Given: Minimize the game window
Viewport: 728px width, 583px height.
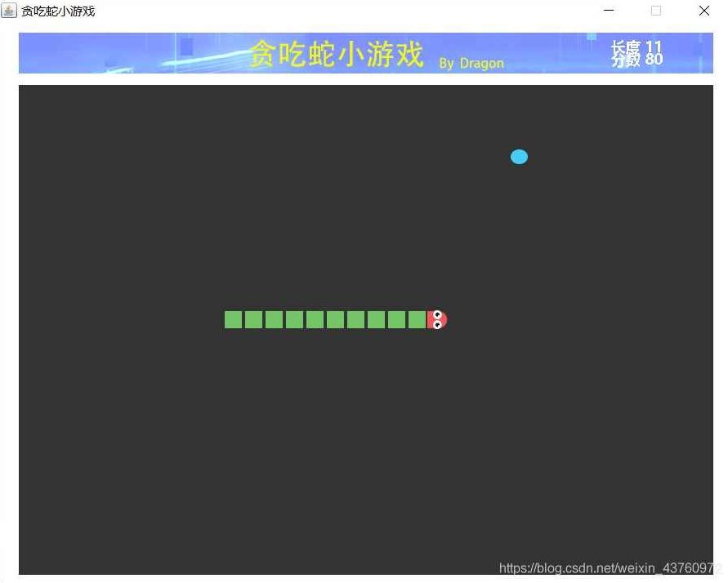Looking at the screenshot, I should coord(609,11).
